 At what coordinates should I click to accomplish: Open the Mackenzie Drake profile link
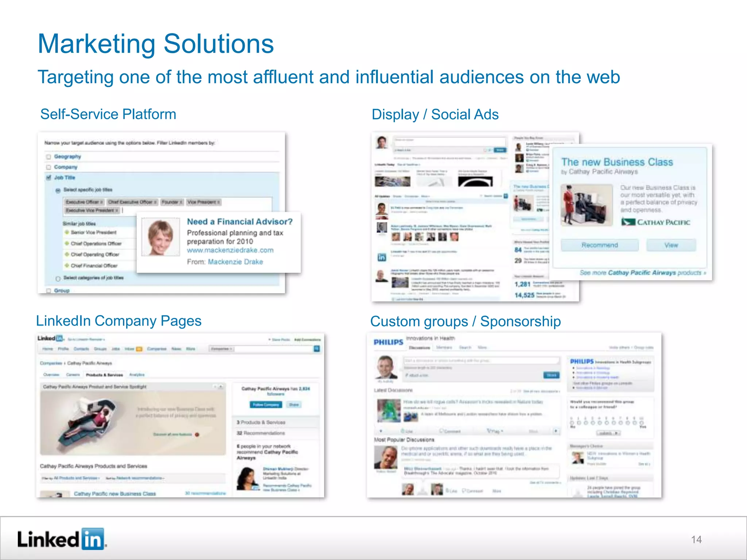tap(235, 262)
